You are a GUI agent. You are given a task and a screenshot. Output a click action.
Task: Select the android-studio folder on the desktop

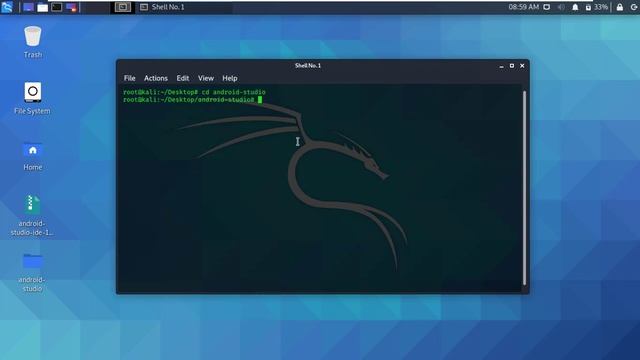click(x=32, y=272)
